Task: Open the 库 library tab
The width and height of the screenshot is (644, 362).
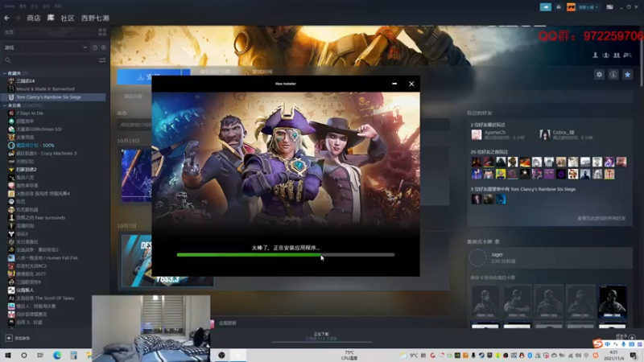Action: pyautogui.click(x=51, y=18)
